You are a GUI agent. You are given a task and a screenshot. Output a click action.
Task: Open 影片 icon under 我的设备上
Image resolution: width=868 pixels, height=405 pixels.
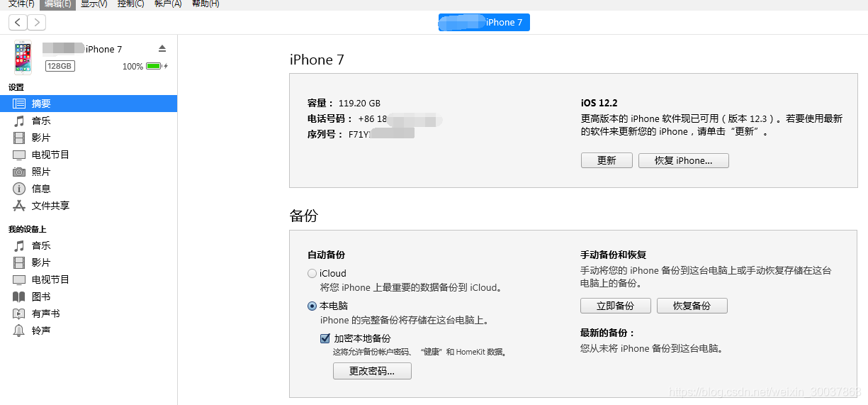[x=19, y=262]
